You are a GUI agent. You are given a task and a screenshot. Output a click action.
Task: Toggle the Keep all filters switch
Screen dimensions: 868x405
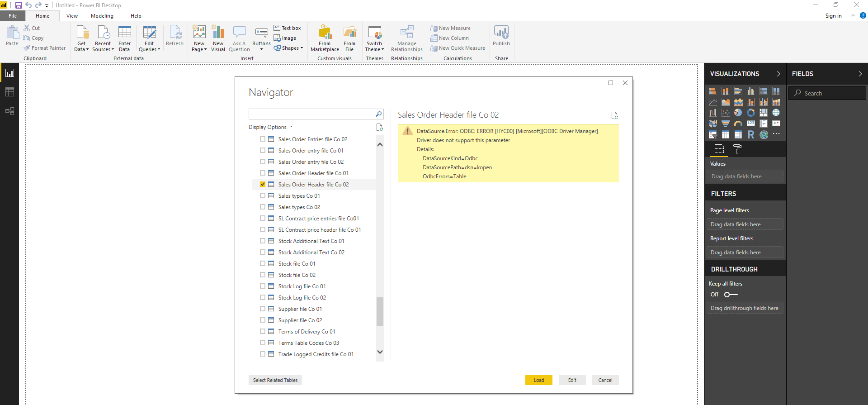pos(731,295)
